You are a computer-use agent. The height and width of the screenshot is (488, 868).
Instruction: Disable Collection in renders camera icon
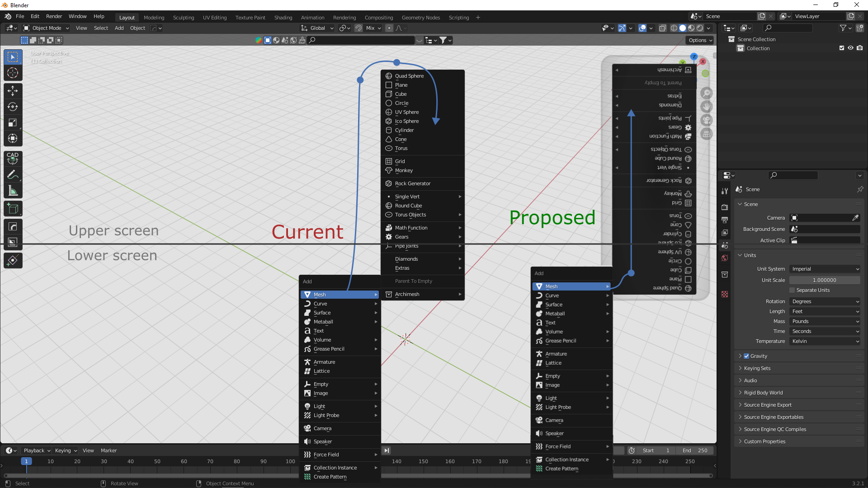click(x=860, y=48)
